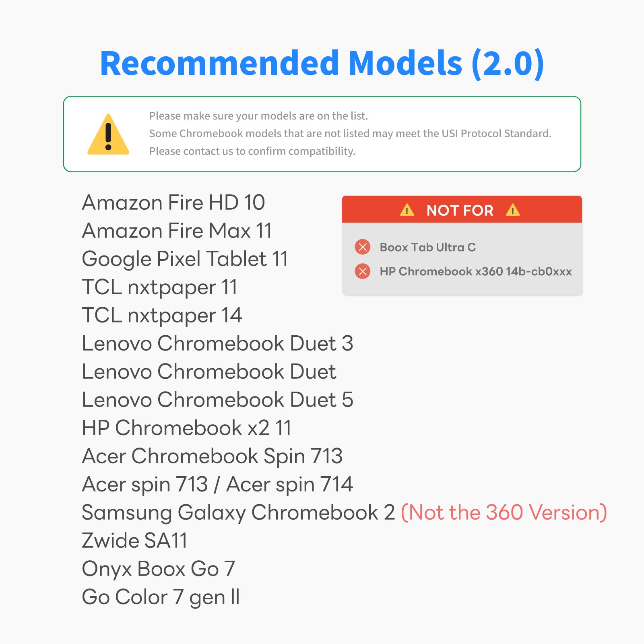Click the Please contact us to confirm compatibility text
Viewport: 644px width, 644px height.
252,151
